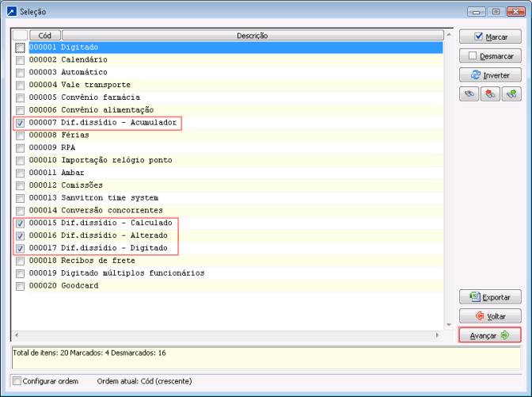Uncheck 000007 Dif.dissídio - Acumulador checkbox

(x=20, y=123)
